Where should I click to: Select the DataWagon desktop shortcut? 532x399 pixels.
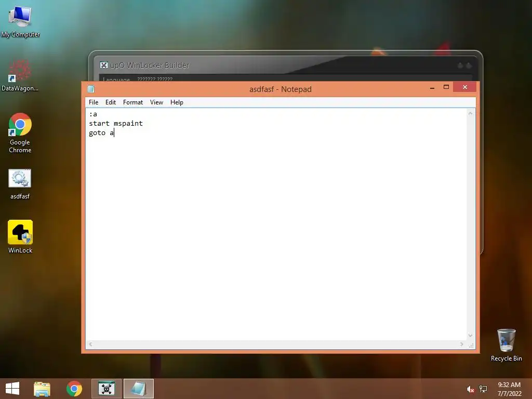pos(20,75)
